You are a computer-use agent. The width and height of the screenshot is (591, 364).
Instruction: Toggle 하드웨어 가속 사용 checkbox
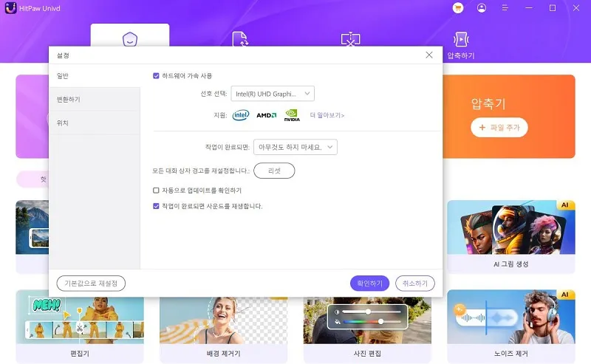[x=156, y=76]
